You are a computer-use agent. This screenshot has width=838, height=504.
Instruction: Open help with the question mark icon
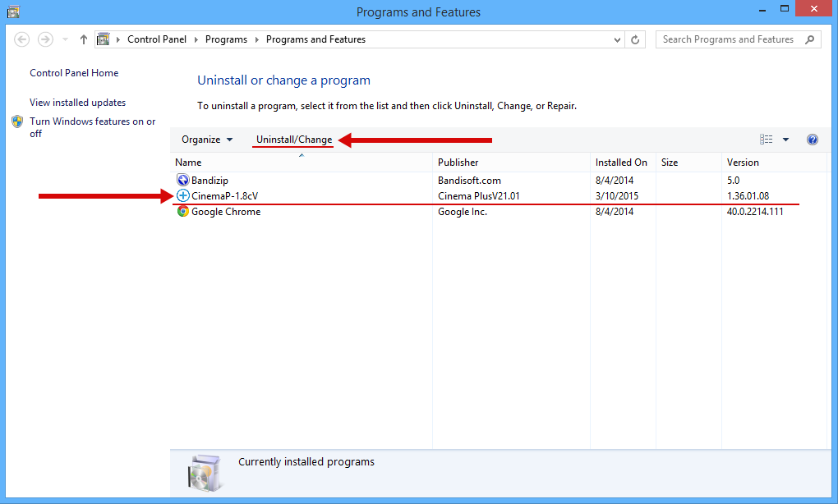click(813, 140)
